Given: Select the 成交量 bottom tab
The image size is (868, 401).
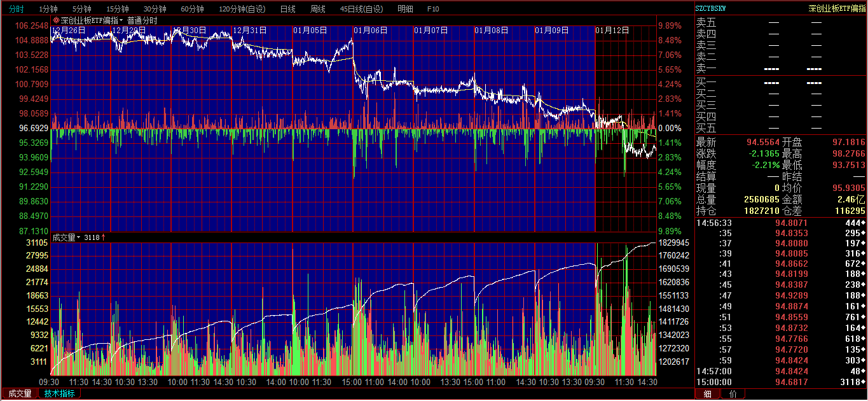Looking at the screenshot, I should coord(20,394).
